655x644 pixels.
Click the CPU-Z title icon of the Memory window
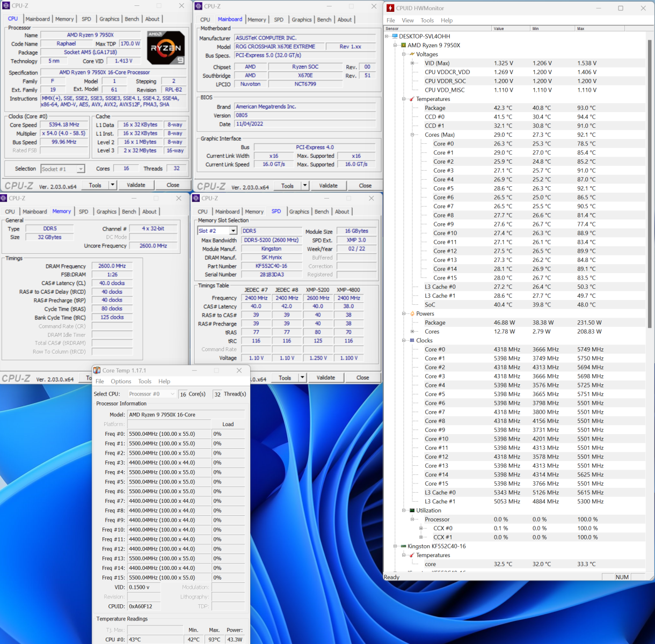tap(4, 198)
